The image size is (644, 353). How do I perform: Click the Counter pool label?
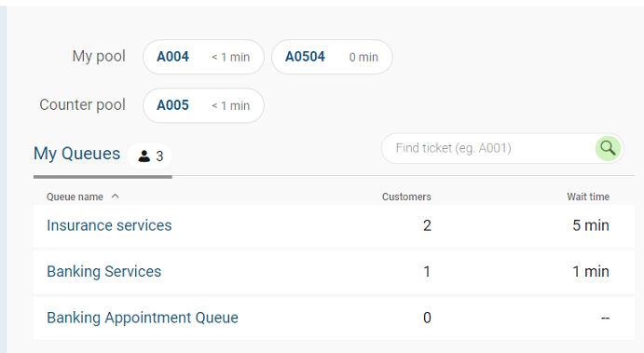[x=82, y=104]
